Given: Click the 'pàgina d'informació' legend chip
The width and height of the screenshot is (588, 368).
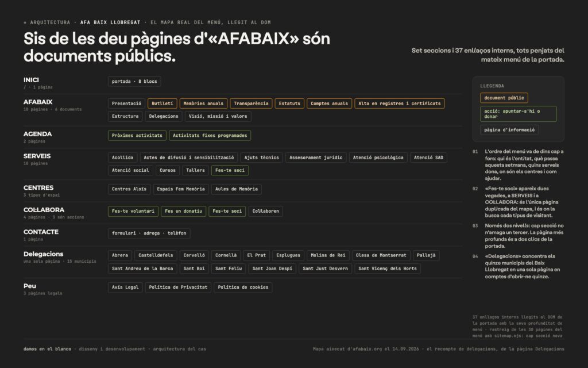Looking at the screenshot, I should pyautogui.click(x=509, y=130).
